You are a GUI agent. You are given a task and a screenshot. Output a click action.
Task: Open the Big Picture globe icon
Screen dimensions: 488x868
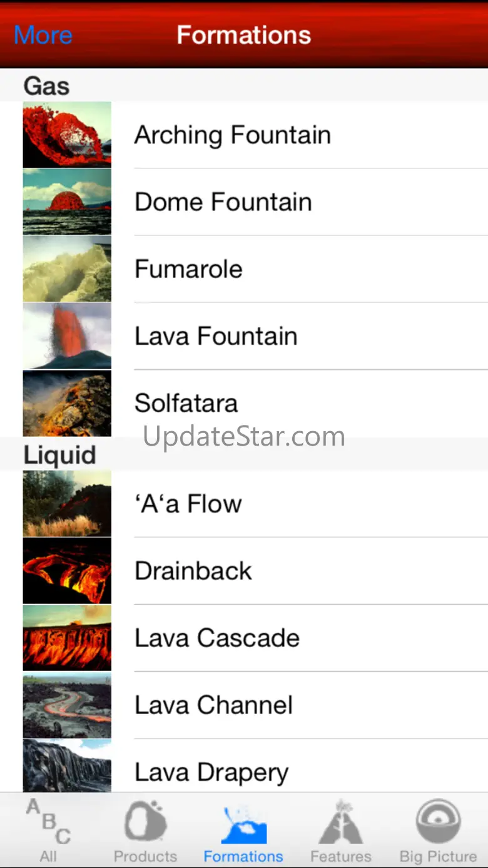tap(439, 821)
